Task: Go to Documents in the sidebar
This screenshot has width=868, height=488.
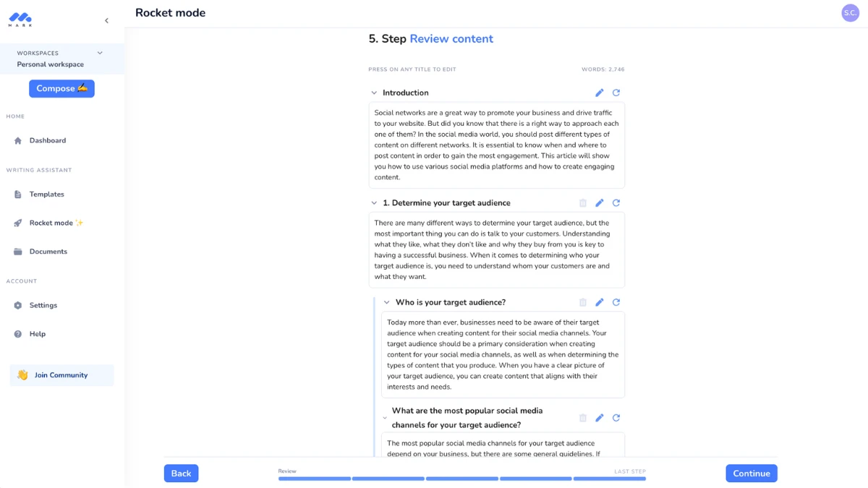Action: [x=48, y=252]
